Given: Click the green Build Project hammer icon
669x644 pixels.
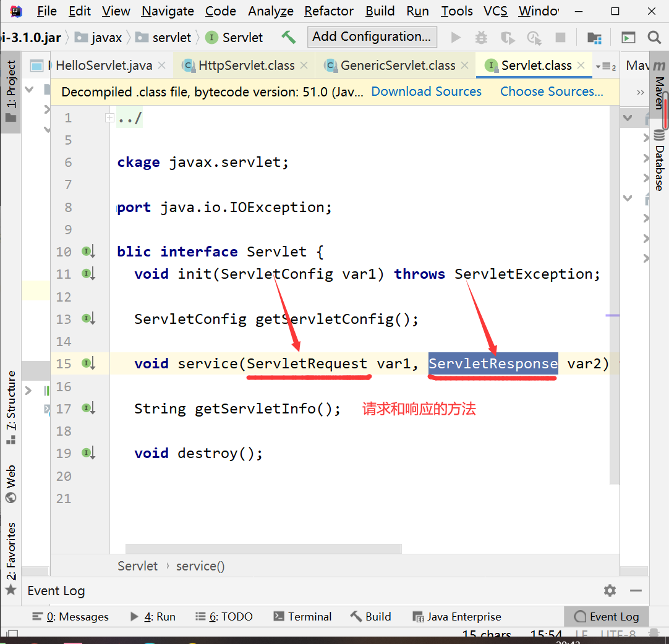Looking at the screenshot, I should 288,38.
